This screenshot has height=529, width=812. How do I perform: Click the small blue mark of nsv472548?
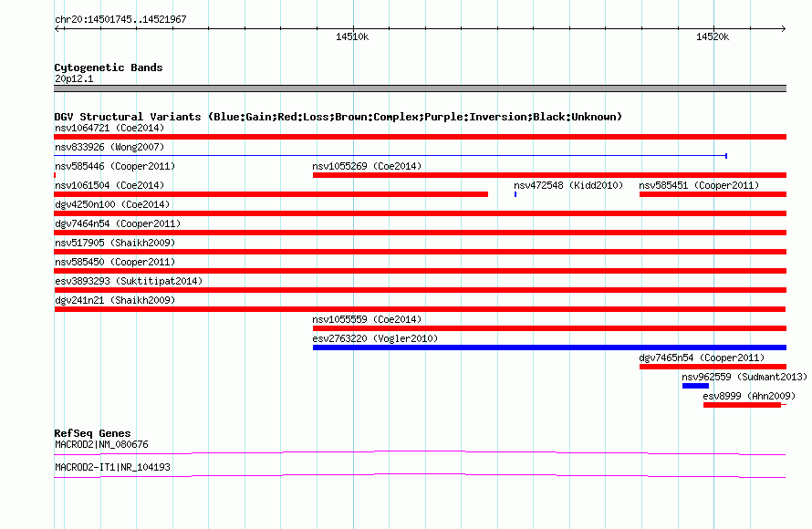[x=515, y=194]
